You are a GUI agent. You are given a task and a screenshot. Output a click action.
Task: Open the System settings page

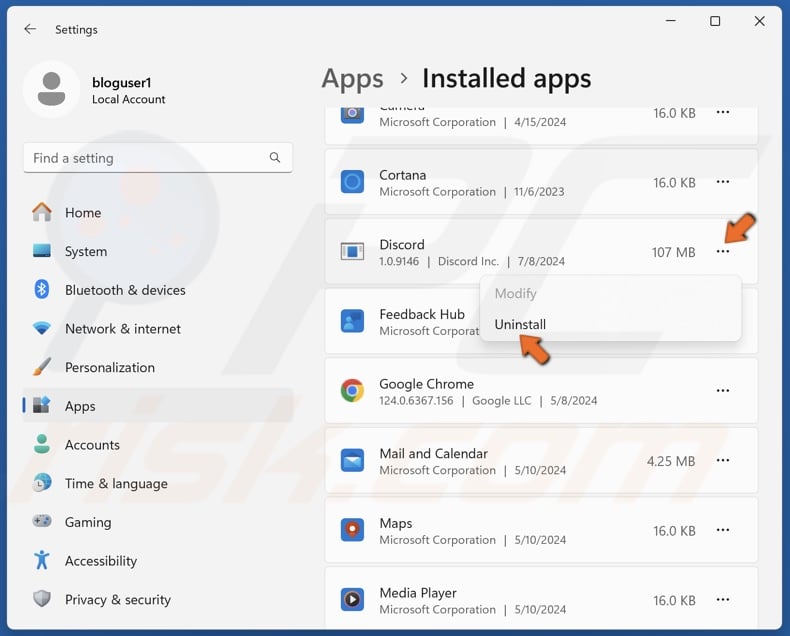(x=158, y=251)
